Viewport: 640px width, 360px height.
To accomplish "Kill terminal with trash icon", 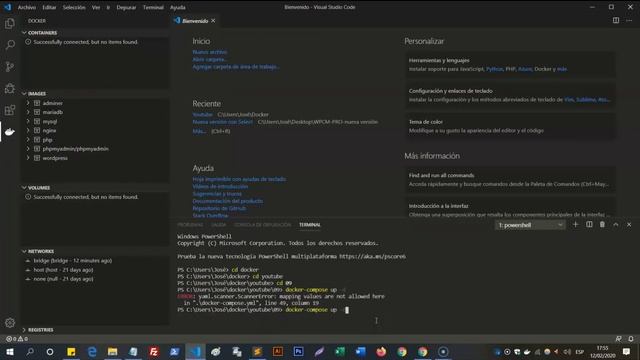I will coord(602,224).
